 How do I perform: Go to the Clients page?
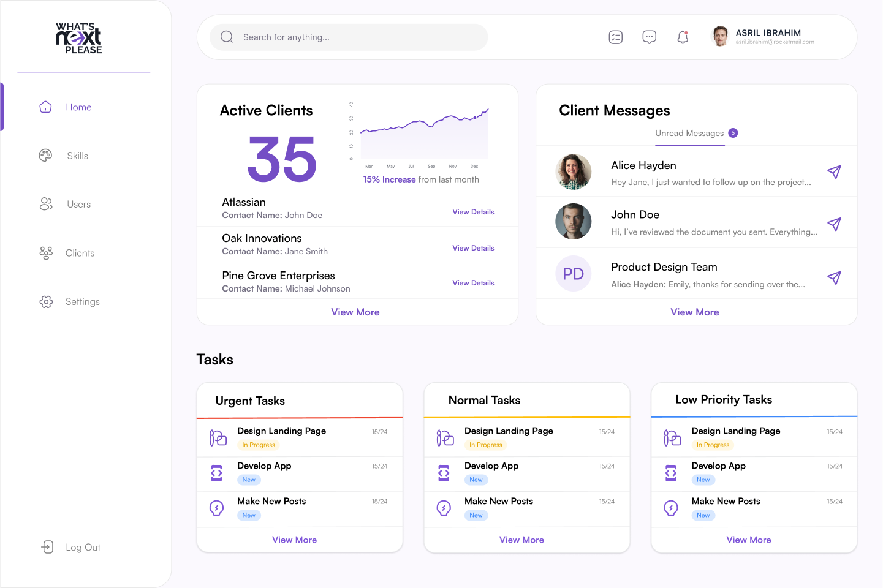click(80, 253)
